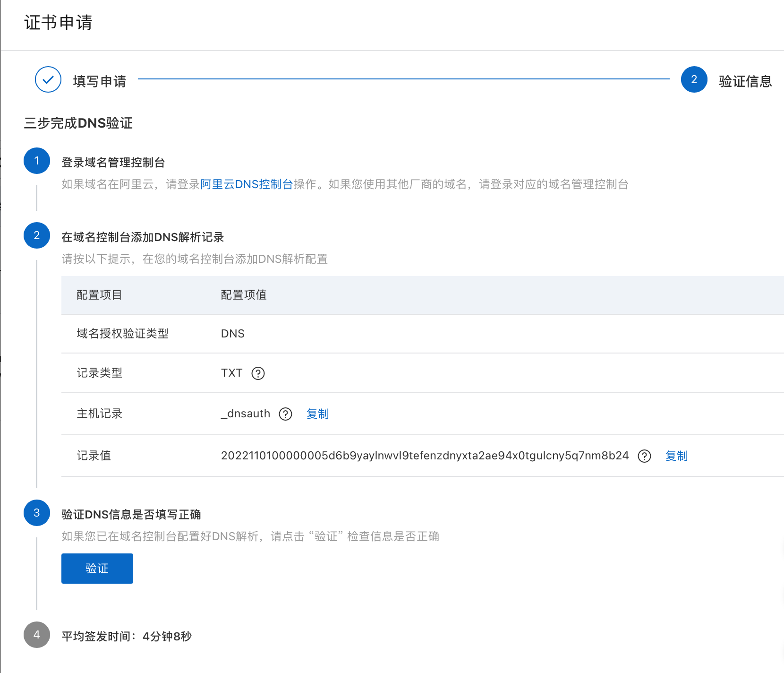Click the blue step 2 circle beside 验证信息
784x673 pixels.
[694, 79]
